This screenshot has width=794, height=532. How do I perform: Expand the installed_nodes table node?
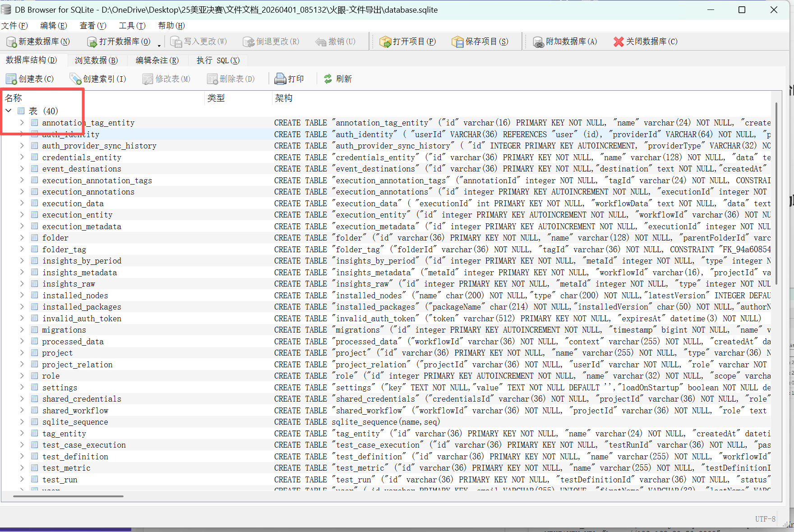(22, 296)
